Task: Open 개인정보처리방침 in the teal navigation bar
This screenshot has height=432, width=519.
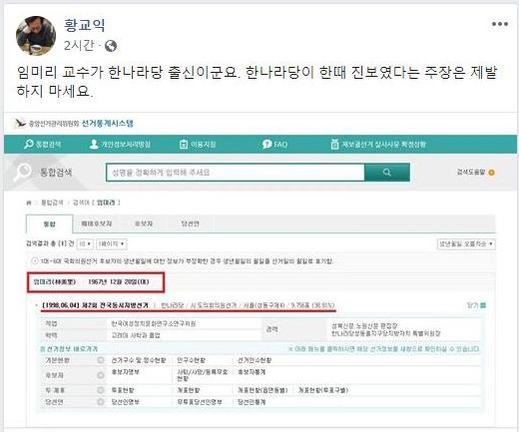Action: 126,144
